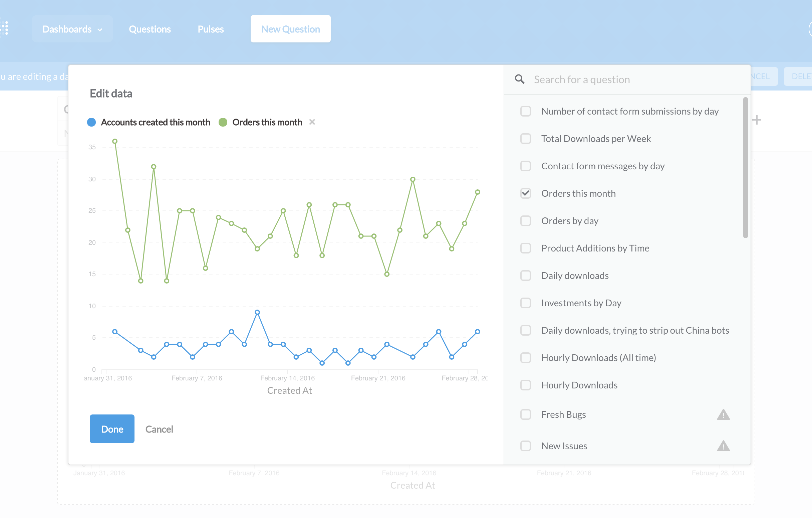Click the blue Accounts created legend dot
Image resolution: width=812 pixels, height=518 pixels.
coord(91,122)
